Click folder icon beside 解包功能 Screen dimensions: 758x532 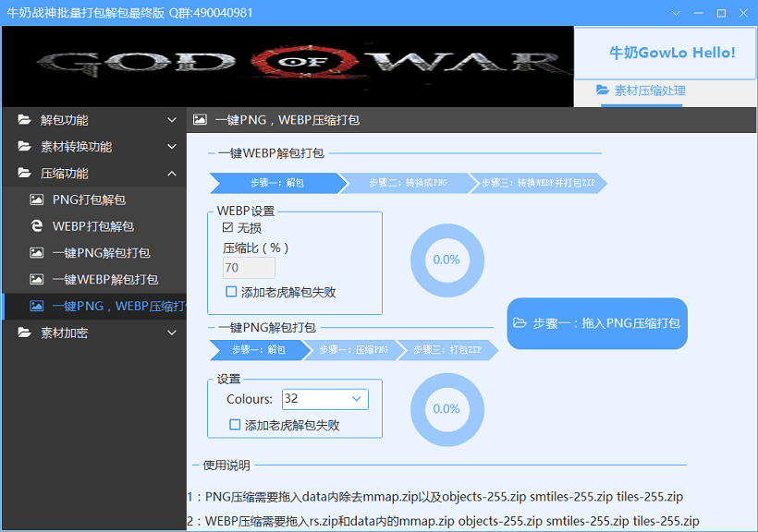24,120
